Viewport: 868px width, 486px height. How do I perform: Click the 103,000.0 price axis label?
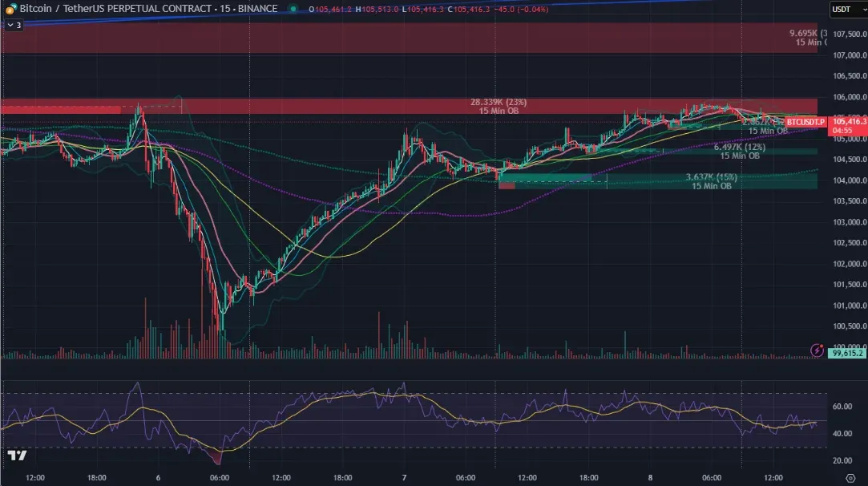click(x=850, y=222)
